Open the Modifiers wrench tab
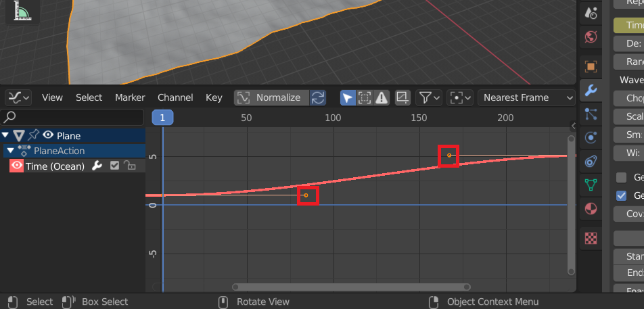The height and width of the screenshot is (309, 644). pyautogui.click(x=591, y=90)
